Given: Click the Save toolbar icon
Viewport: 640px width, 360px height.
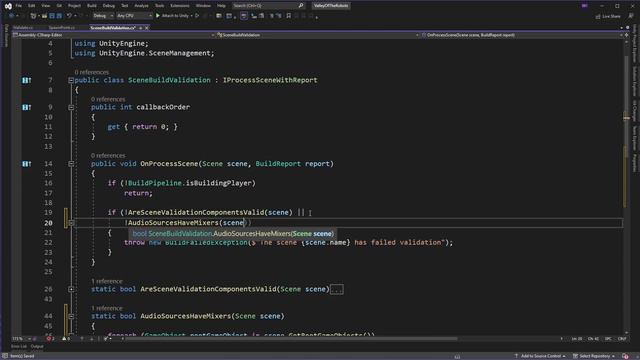Looking at the screenshot, I should [x=52, y=16].
